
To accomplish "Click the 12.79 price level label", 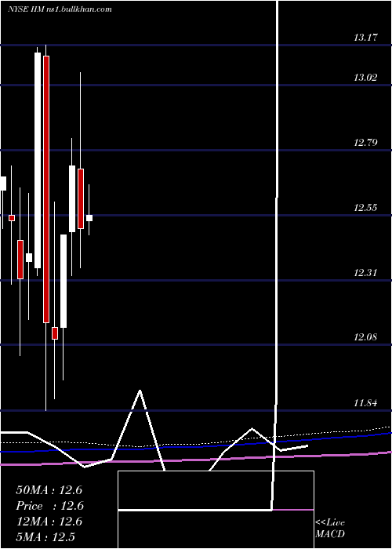I will click(365, 143).
